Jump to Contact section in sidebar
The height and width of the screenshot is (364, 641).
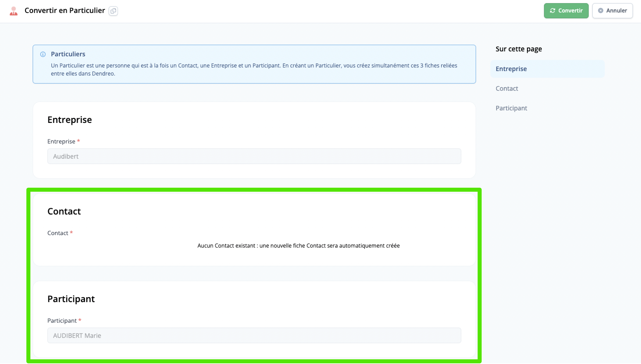(507, 88)
